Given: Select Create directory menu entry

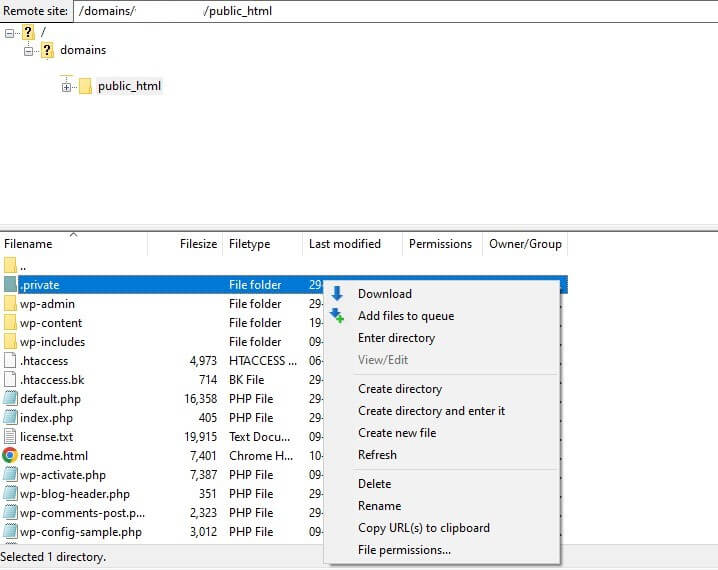Looking at the screenshot, I should coord(400,389).
